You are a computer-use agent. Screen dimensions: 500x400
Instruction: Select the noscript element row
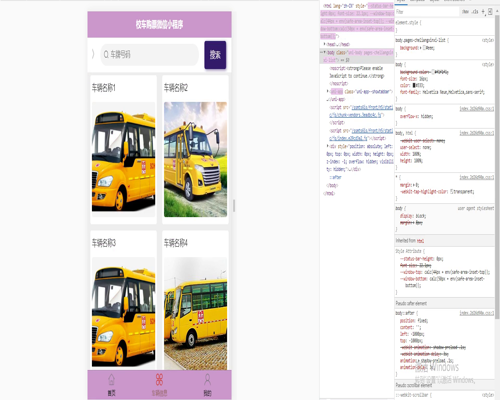pyautogui.click(x=357, y=76)
